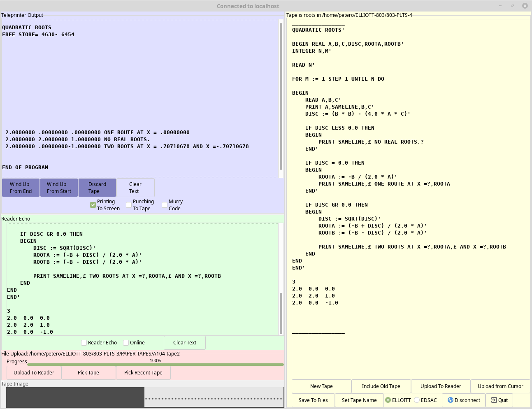The height and width of the screenshot is (409, 532).
Task: Click the Discard Tape button
Action: (x=97, y=188)
